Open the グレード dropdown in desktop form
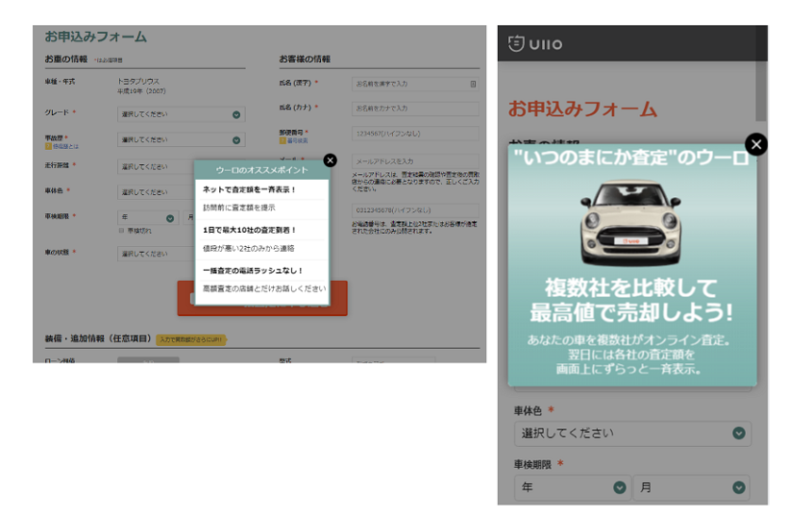This screenshot has height=518, width=812. tap(181, 114)
